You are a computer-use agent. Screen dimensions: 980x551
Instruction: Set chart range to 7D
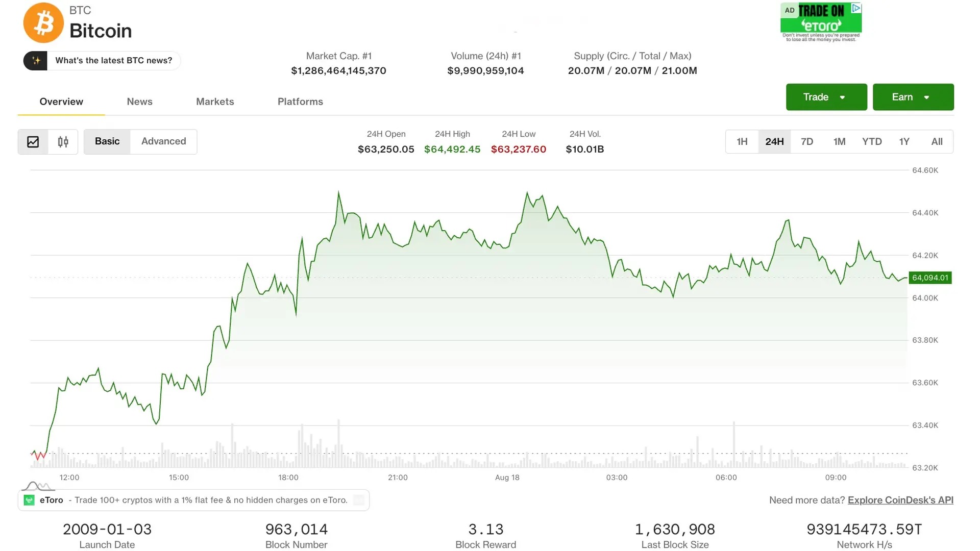coord(807,141)
